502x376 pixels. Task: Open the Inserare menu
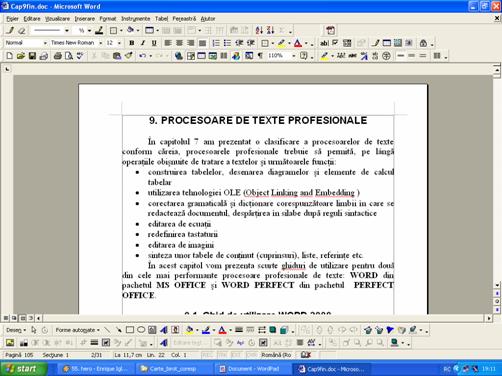pos(85,19)
